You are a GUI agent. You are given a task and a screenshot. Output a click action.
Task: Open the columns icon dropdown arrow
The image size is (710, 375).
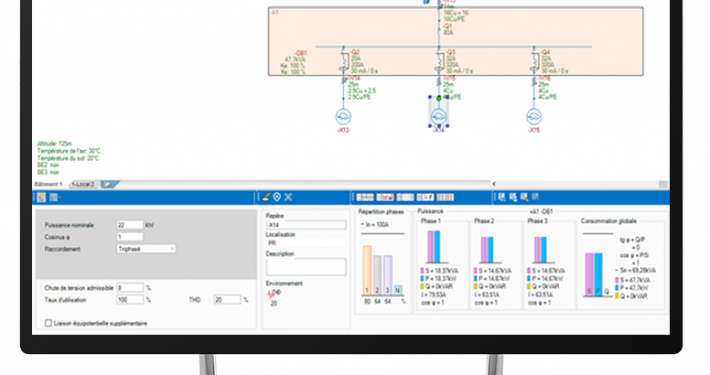click(x=59, y=197)
